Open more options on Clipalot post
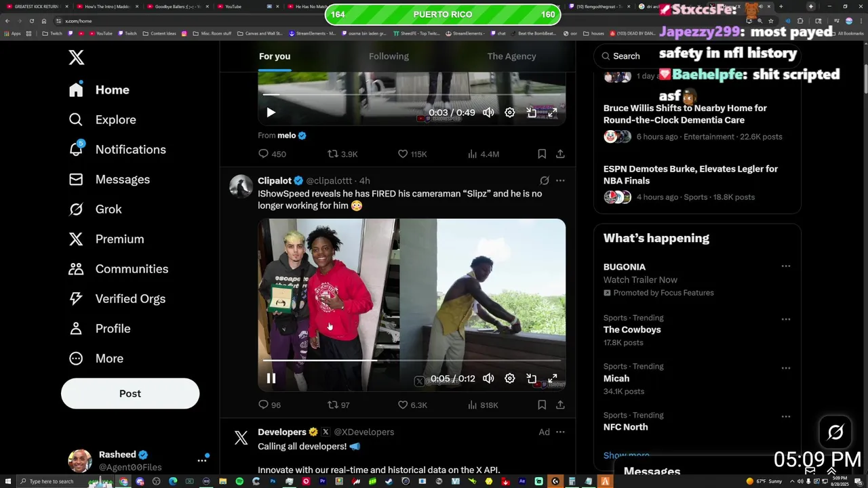868x488 pixels. pyautogui.click(x=560, y=180)
